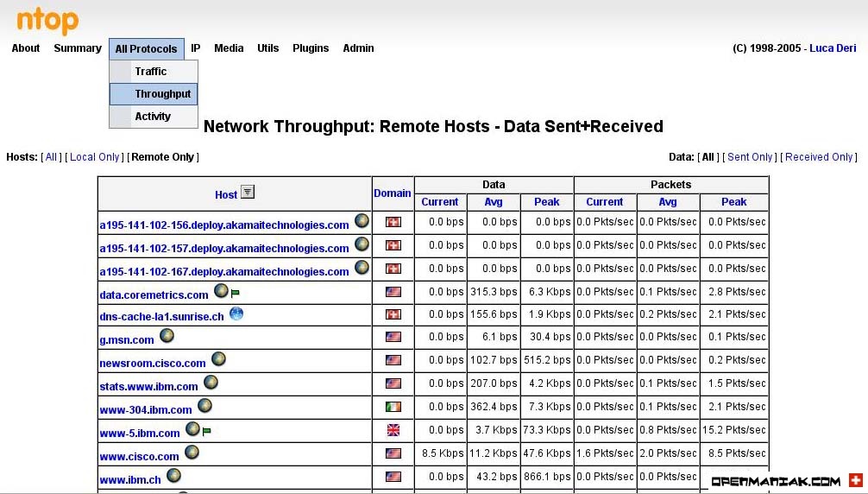Click globe icon for a195-141-102-167 akamai host
868x494 pixels.
[x=362, y=267]
